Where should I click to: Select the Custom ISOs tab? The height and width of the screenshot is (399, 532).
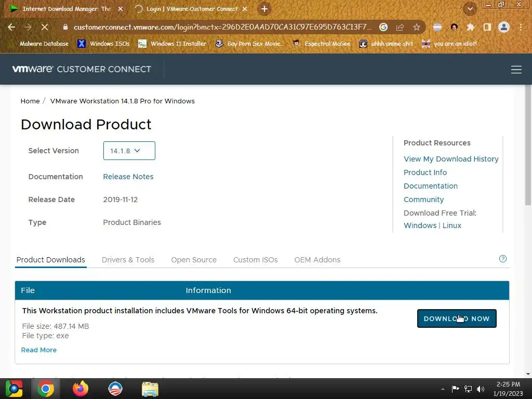[255, 260]
